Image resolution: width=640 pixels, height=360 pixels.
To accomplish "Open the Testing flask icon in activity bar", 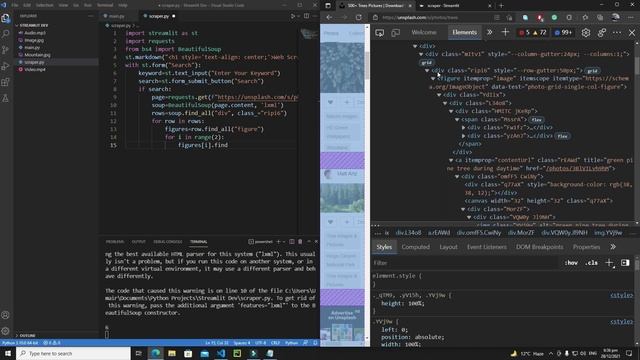I will point(6,98).
